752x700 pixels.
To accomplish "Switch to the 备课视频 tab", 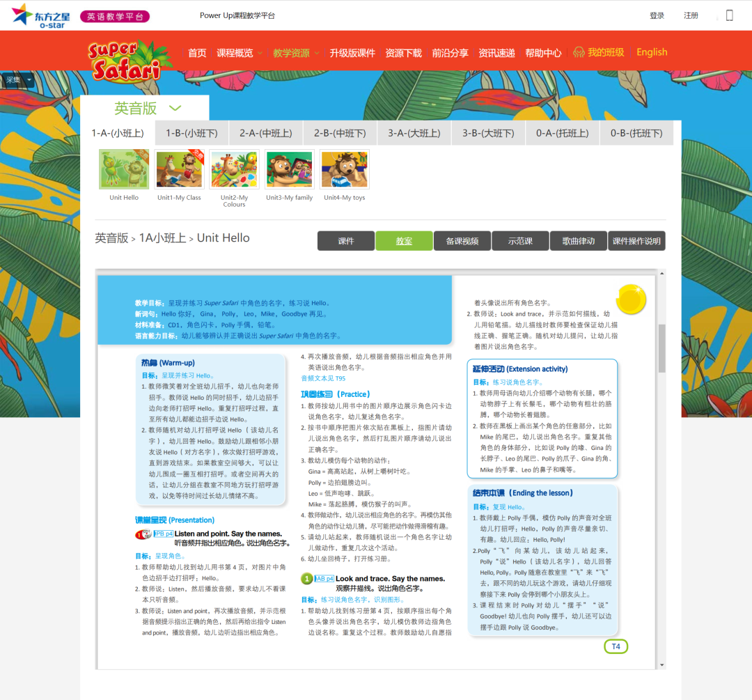I will (462, 241).
